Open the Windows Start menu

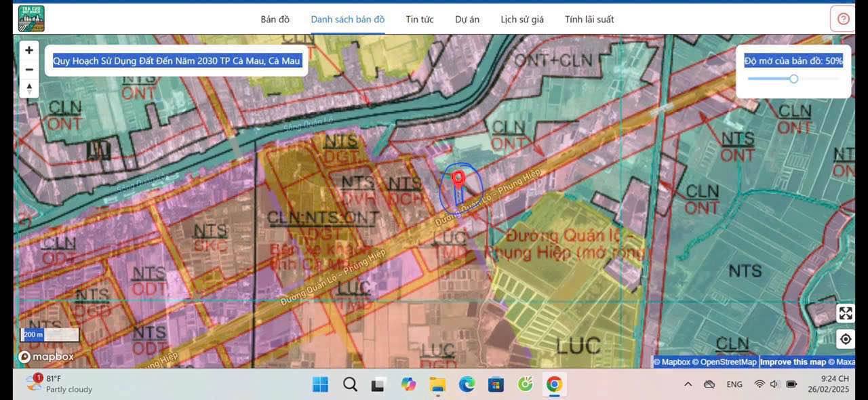click(320, 384)
